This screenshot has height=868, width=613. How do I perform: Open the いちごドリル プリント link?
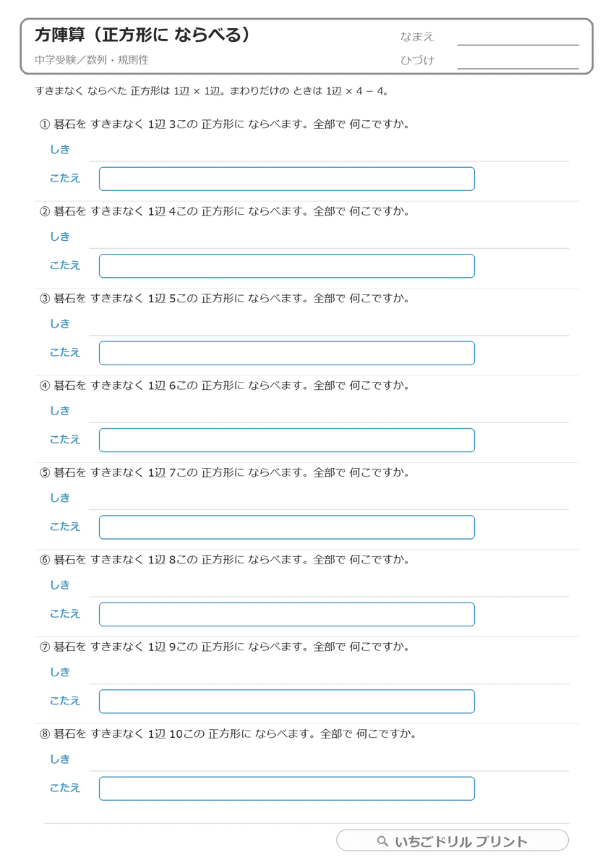(453, 841)
